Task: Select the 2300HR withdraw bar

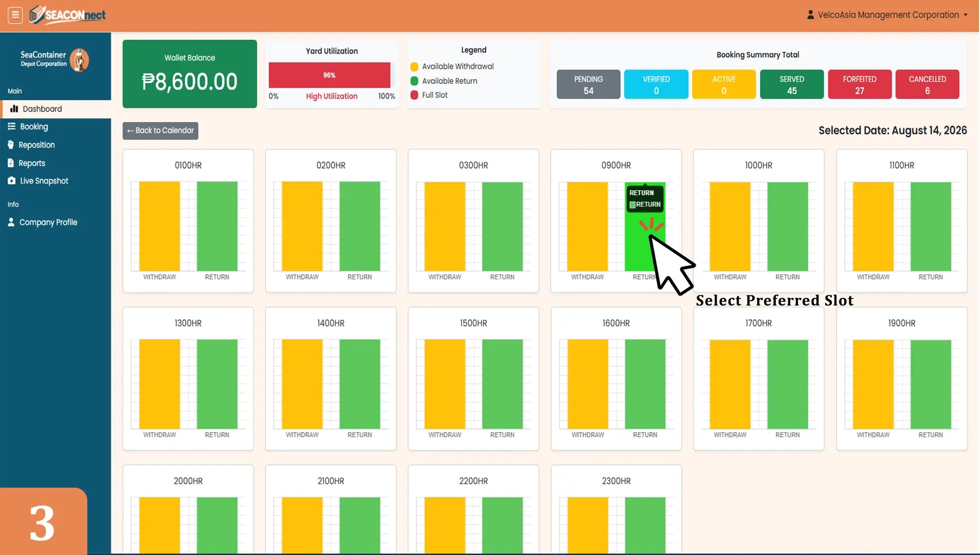Action: coord(587,526)
